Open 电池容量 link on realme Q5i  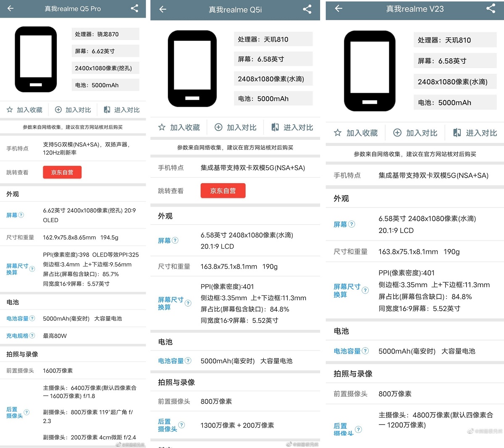coord(171,361)
